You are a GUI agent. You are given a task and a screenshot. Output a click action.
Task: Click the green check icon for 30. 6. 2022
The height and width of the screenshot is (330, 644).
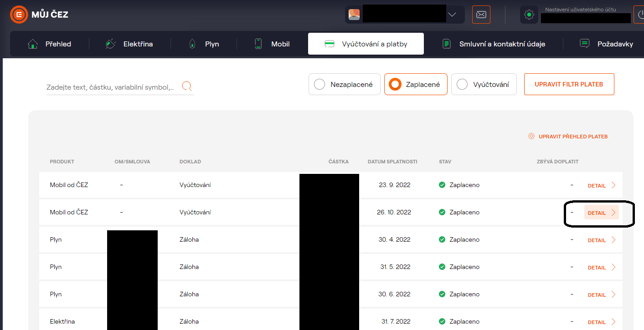[442, 294]
